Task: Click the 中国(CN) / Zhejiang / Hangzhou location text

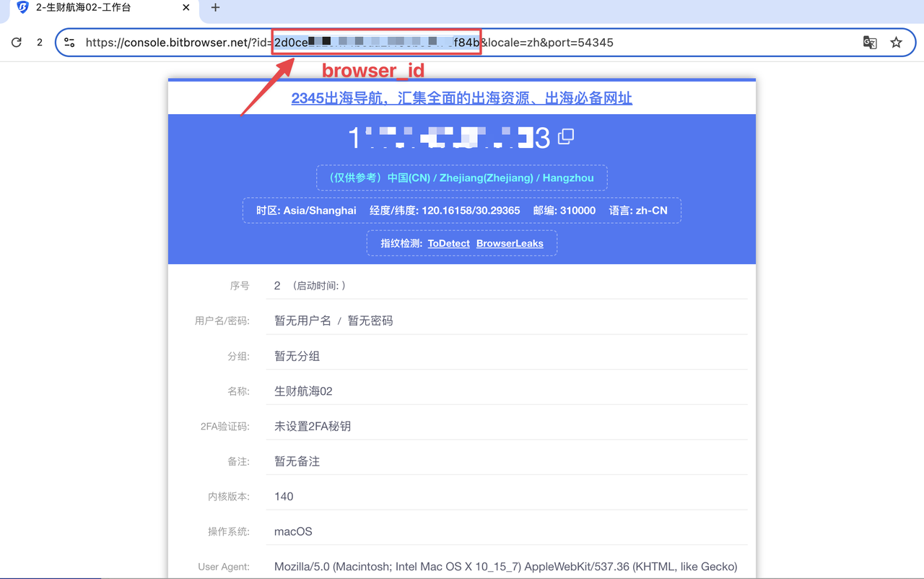Action: coord(461,178)
